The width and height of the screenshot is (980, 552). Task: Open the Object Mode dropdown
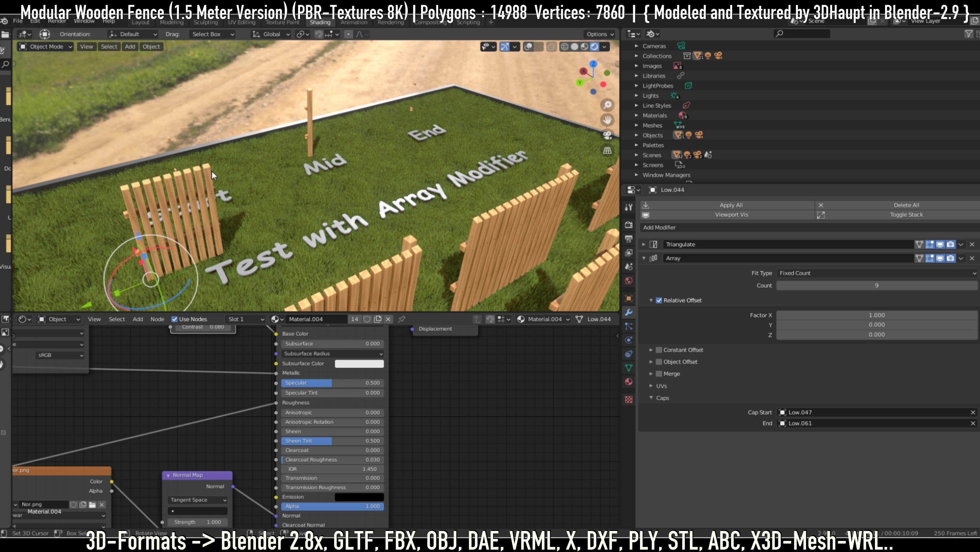tap(46, 46)
